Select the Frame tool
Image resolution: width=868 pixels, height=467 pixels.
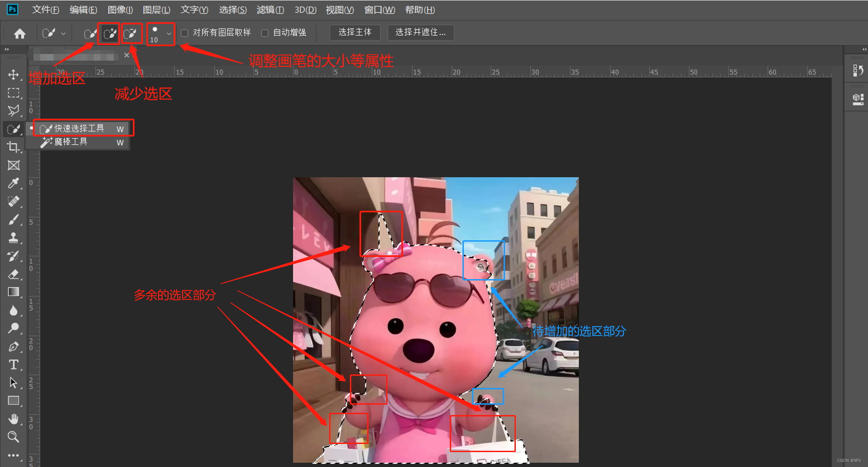coord(14,165)
